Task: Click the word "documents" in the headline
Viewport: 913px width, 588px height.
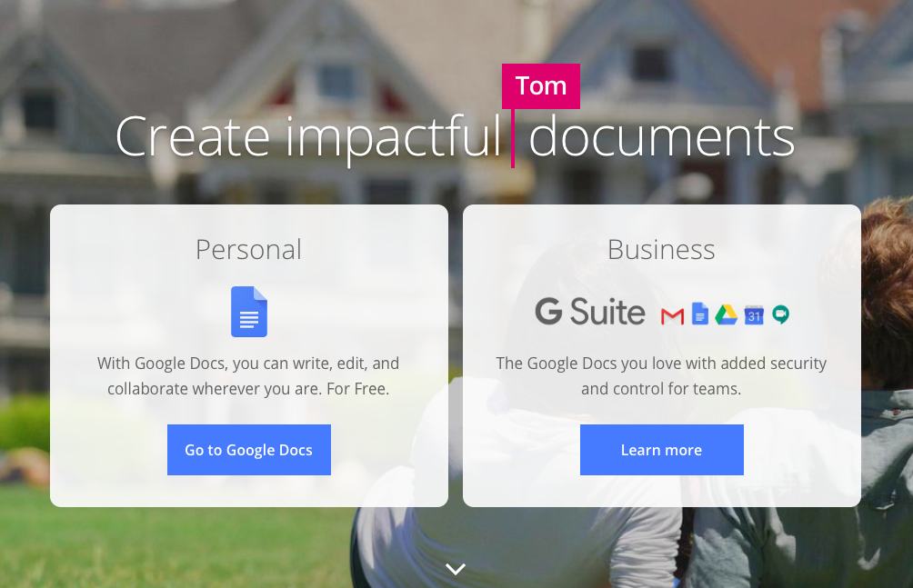Action: [x=661, y=137]
